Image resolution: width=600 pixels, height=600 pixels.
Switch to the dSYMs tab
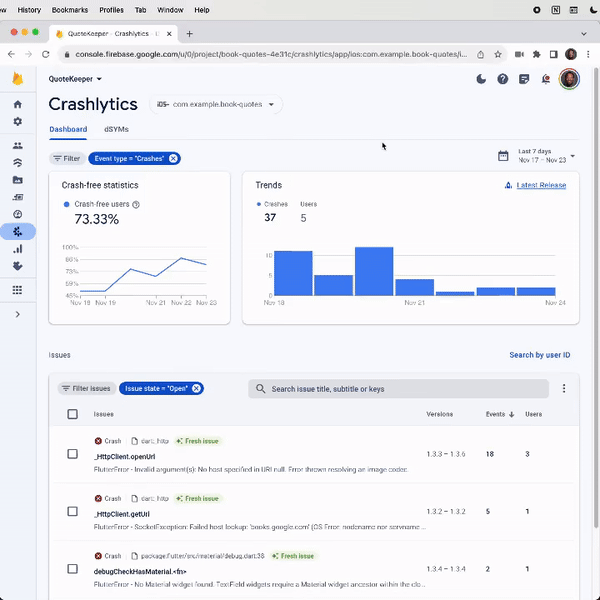click(116, 129)
